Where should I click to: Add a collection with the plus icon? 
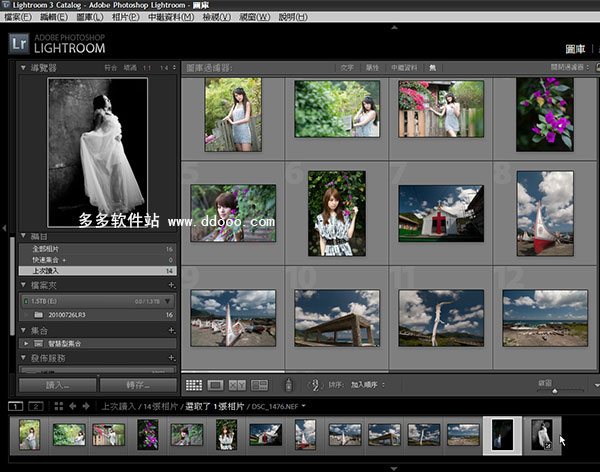(x=172, y=330)
